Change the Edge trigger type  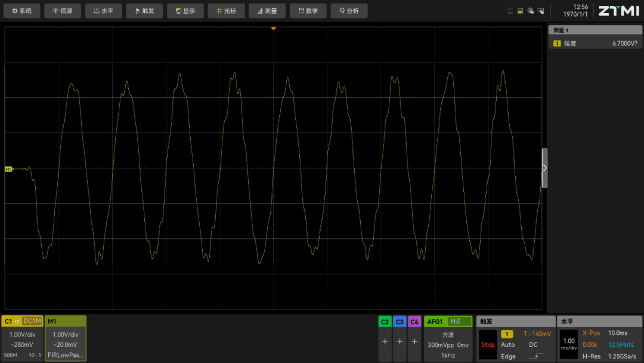point(508,356)
